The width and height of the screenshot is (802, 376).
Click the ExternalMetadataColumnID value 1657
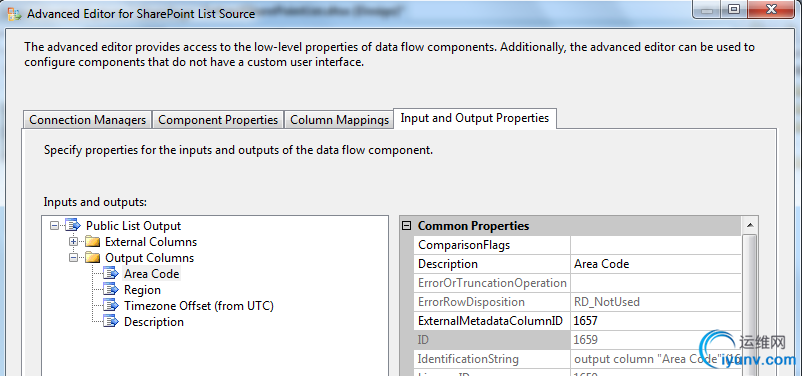[656, 321]
